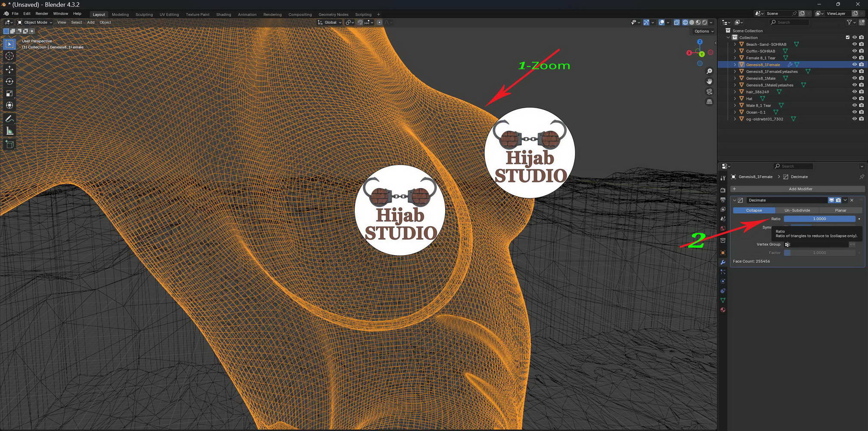The image size is (868, 431).
Task: Open the File menu
Action: pyautogui.click(x=15, y=14)
